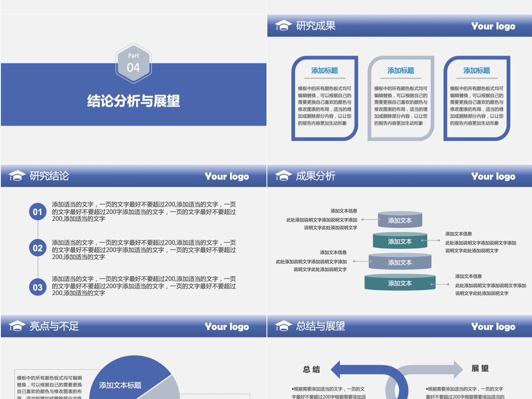The width and height of the screenshot is (532, 399).
Task: Click Your logo on the 成果分析 header
Action: (493, 176)
